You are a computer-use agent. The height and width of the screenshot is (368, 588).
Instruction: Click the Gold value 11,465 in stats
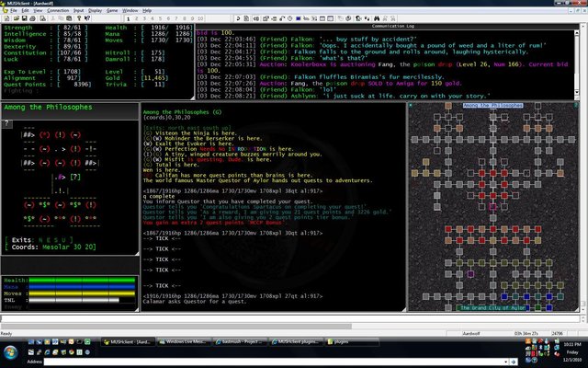(155, 78)
